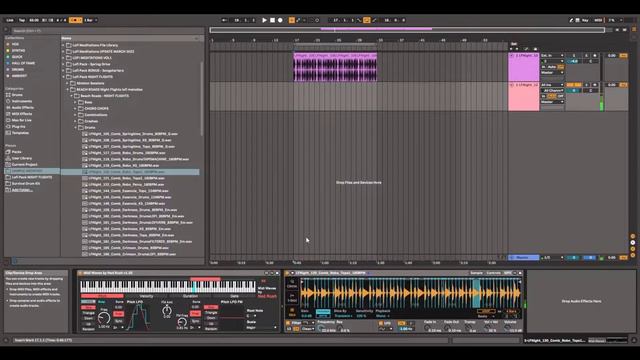Open Current Project under Places

click(x=24, y=164)
